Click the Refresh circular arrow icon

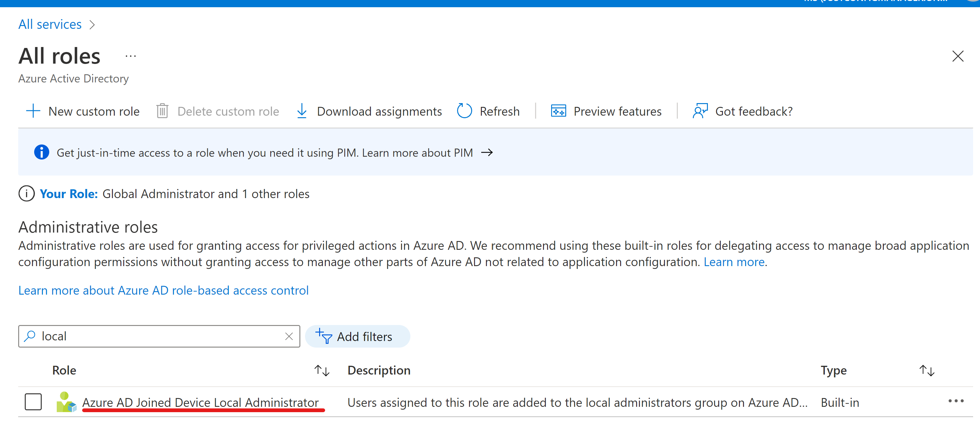pyautogui.click(x=464, y=111)
